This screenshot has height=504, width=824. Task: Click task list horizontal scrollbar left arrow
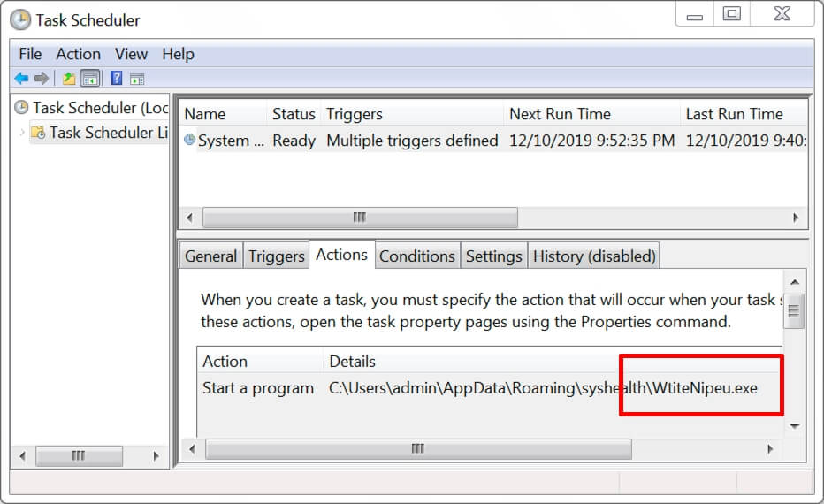(x=190, y=217)
